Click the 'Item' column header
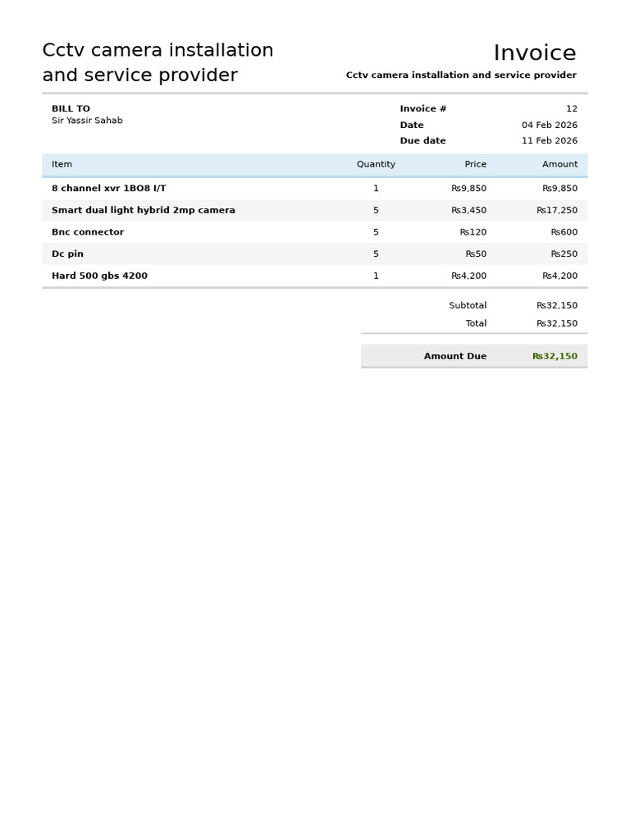This screenshot has width=630, height=840. click(62, 164)
